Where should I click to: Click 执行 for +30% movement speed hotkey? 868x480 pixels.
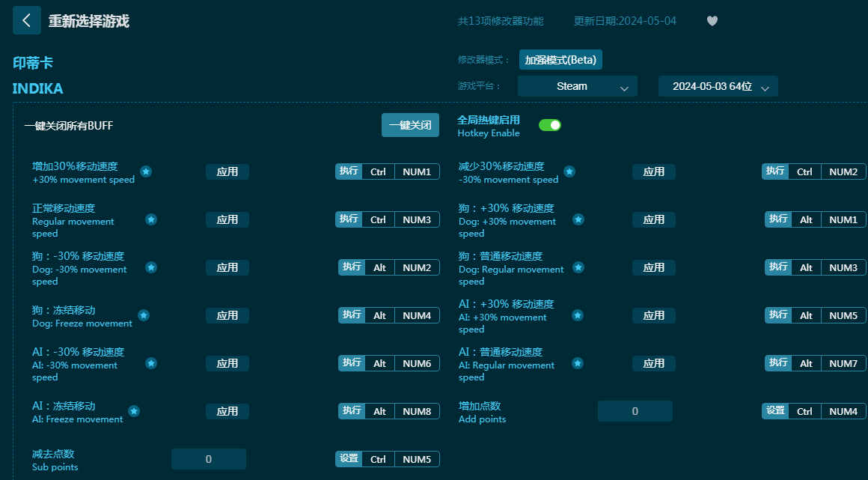[349, 171]
